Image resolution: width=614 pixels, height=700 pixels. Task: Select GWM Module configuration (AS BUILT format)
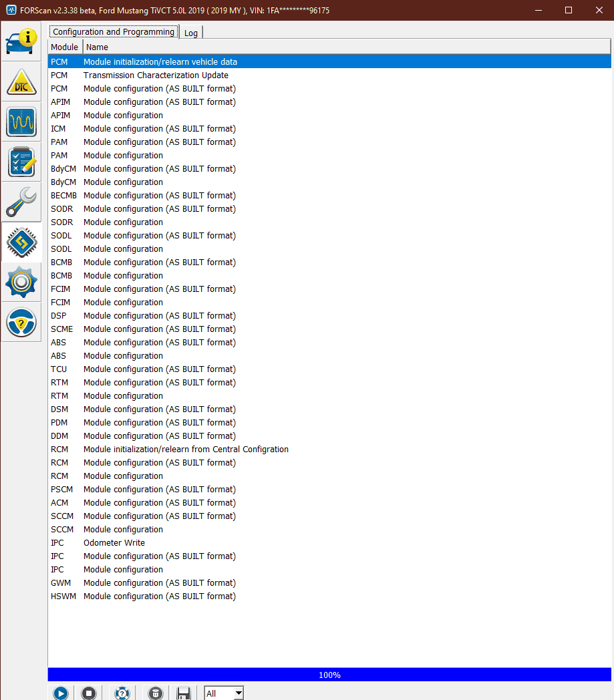click(329, 582)
